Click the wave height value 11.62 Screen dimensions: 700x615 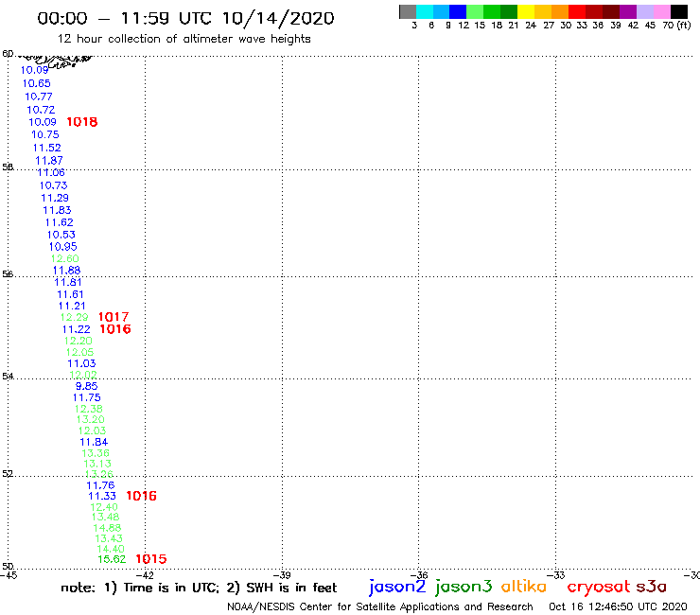59,222
